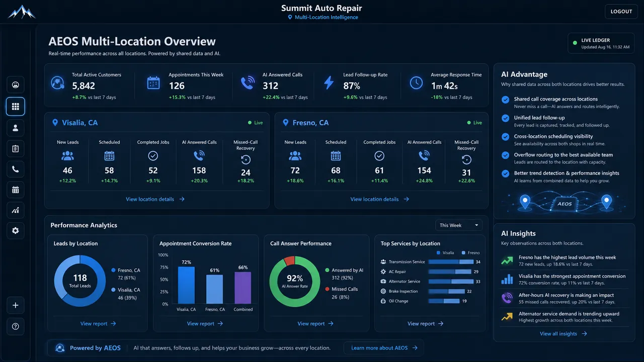Click the AEOS chip graphic in AI Advantage
The height and width of the screenshot is (362, 644).
565,204
